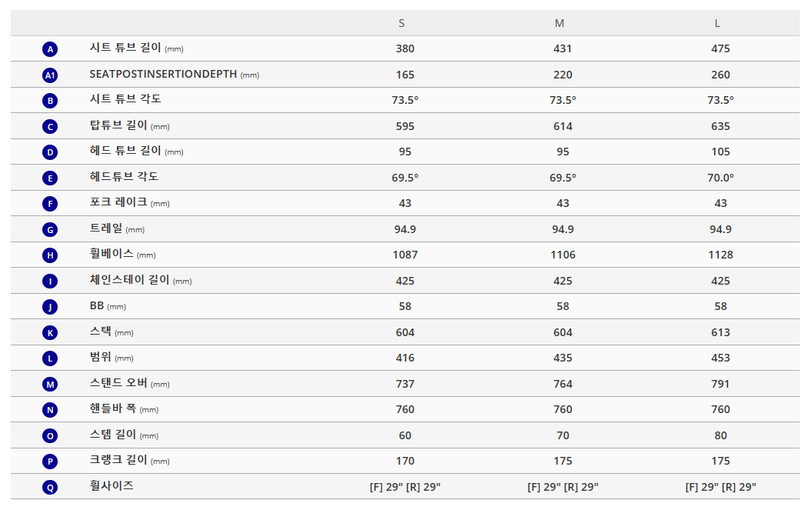This screenshot has width=812, height=510.
Task: Click the C top tube length icon
Action: tap(50, 126)
